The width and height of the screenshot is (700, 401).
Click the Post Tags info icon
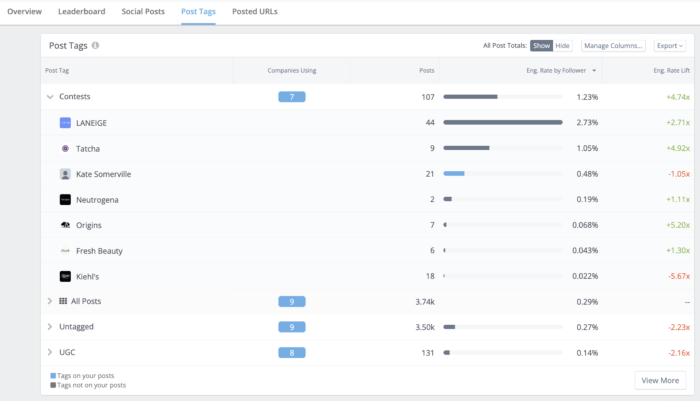95,46
